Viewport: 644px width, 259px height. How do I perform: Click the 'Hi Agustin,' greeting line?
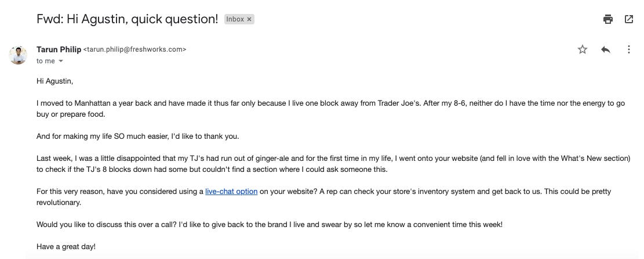[x=54, y=81]
